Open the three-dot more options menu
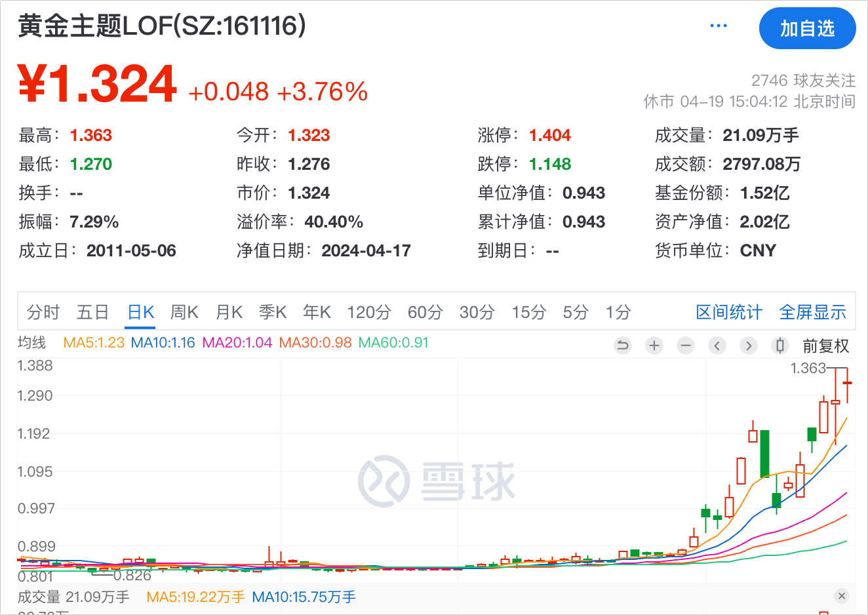The image size is (868, 615). point(719,26)
